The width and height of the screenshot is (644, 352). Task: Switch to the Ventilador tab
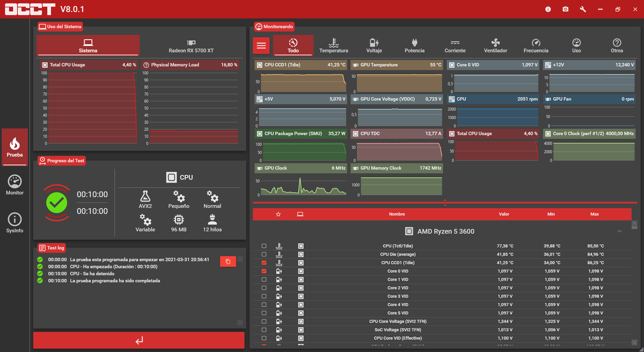(496, 45)
